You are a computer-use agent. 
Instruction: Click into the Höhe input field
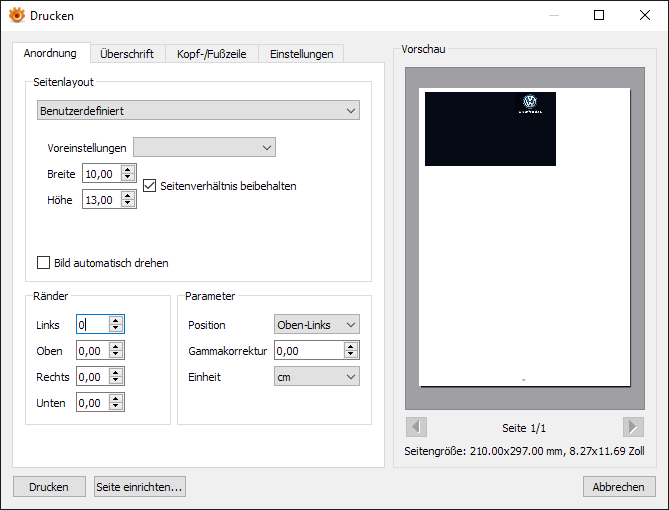(x=102, y=200)
